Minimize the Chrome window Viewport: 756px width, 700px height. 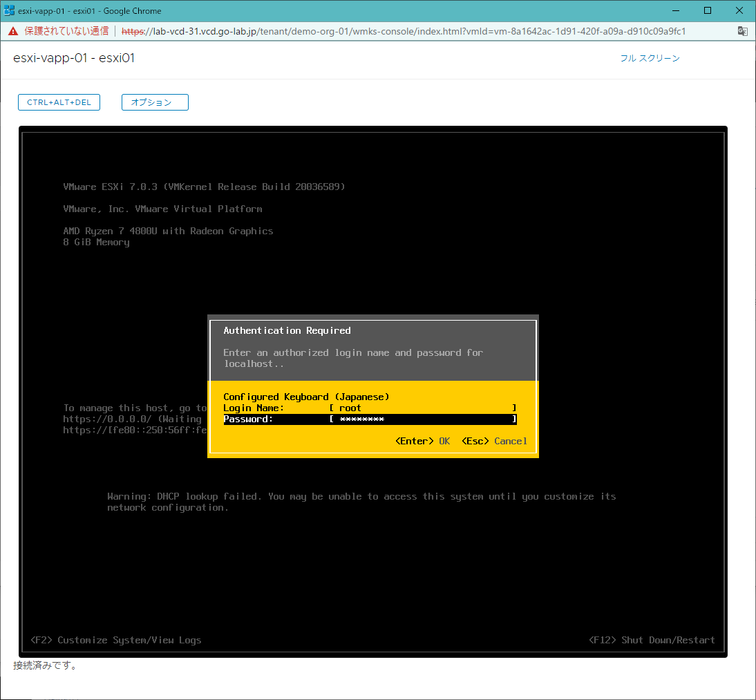675,10
